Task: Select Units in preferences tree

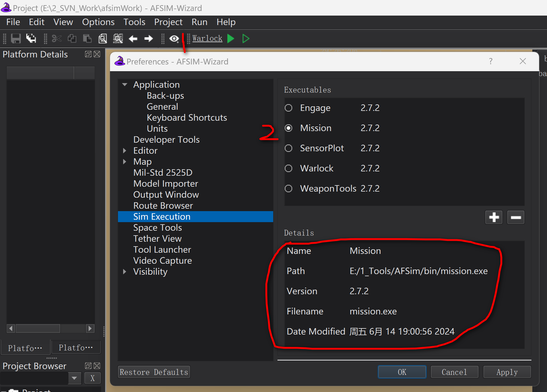Action: [157, 129]
